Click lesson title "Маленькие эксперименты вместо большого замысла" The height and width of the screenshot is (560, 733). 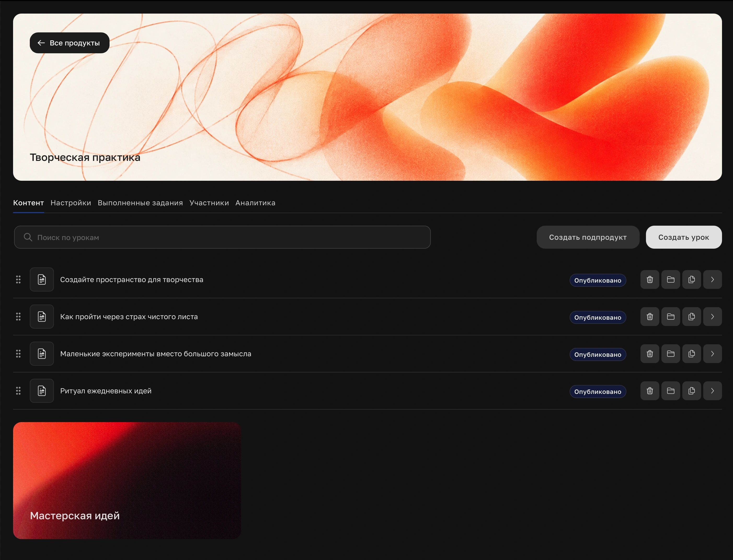[x=156, y=354]
